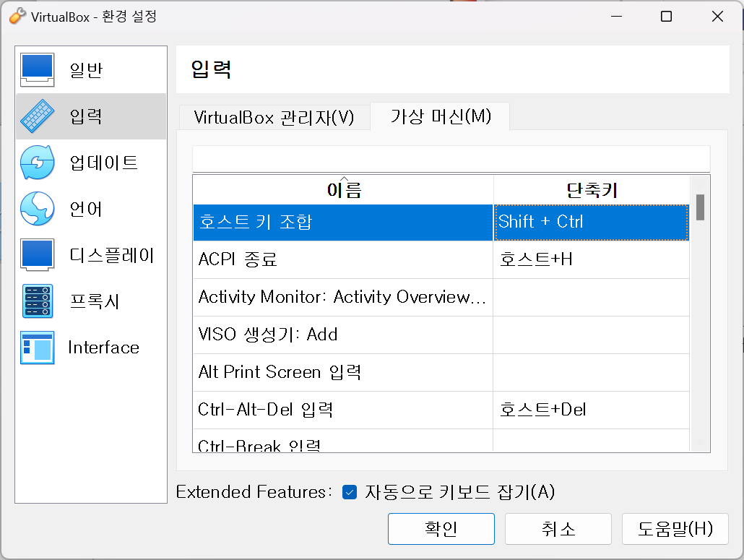Click the 호스트+H shortcut cell

click(x=591, y=259)
